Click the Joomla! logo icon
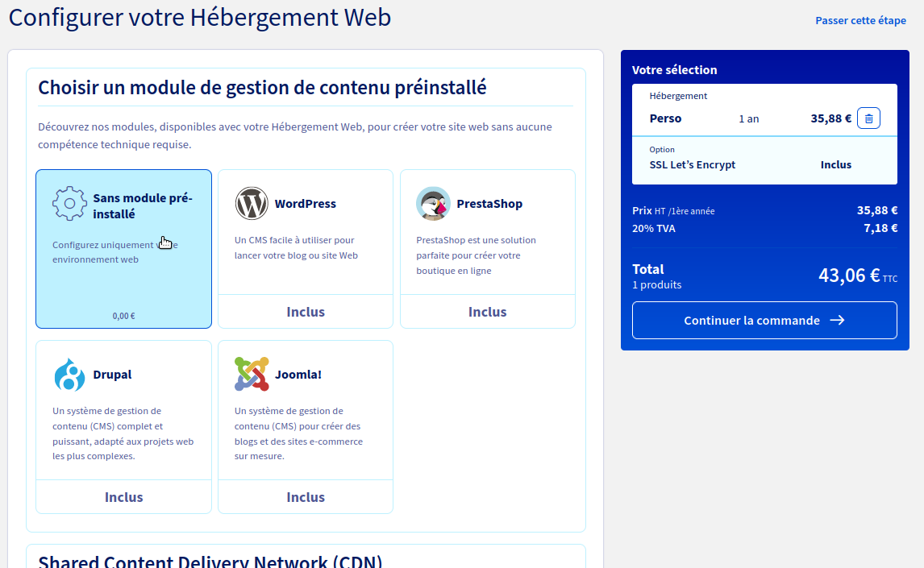 click(252, 375)
